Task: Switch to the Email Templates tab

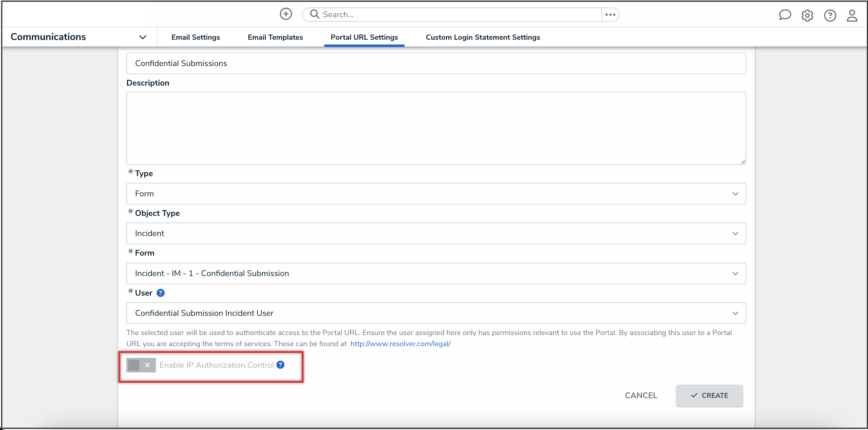Action: pos(275,37)
